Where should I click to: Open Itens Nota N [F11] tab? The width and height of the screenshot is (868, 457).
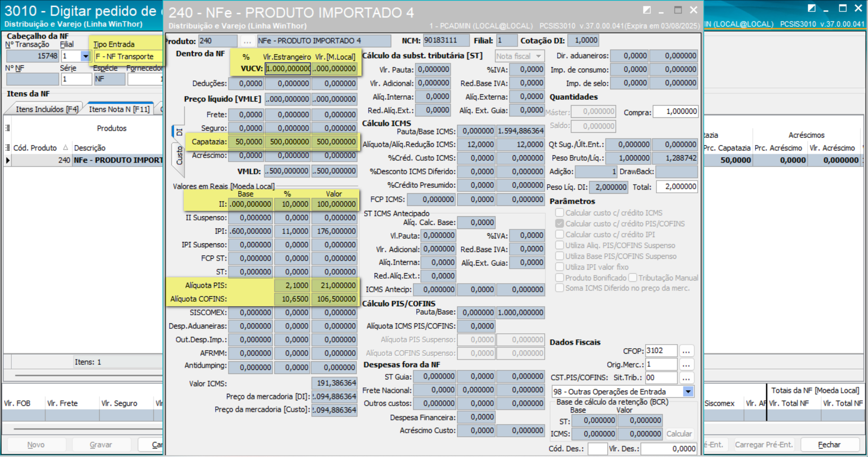119,109
